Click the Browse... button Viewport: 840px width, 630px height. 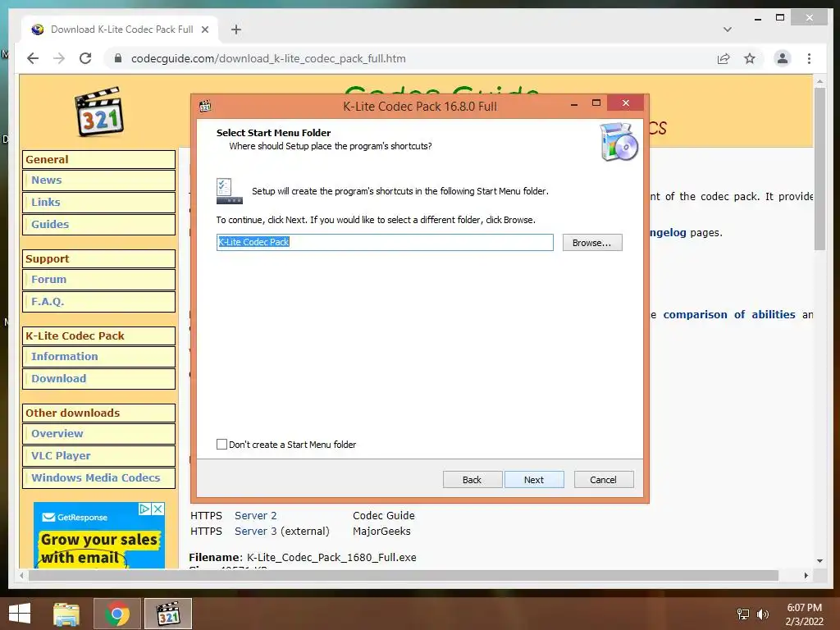click(x=592, y=243)
